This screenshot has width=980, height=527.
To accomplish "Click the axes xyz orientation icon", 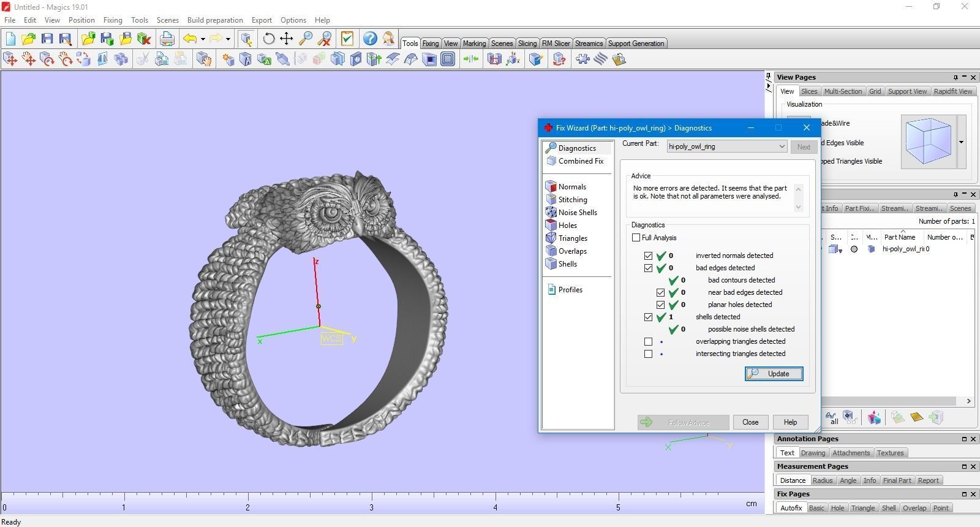I will (513, 59).
